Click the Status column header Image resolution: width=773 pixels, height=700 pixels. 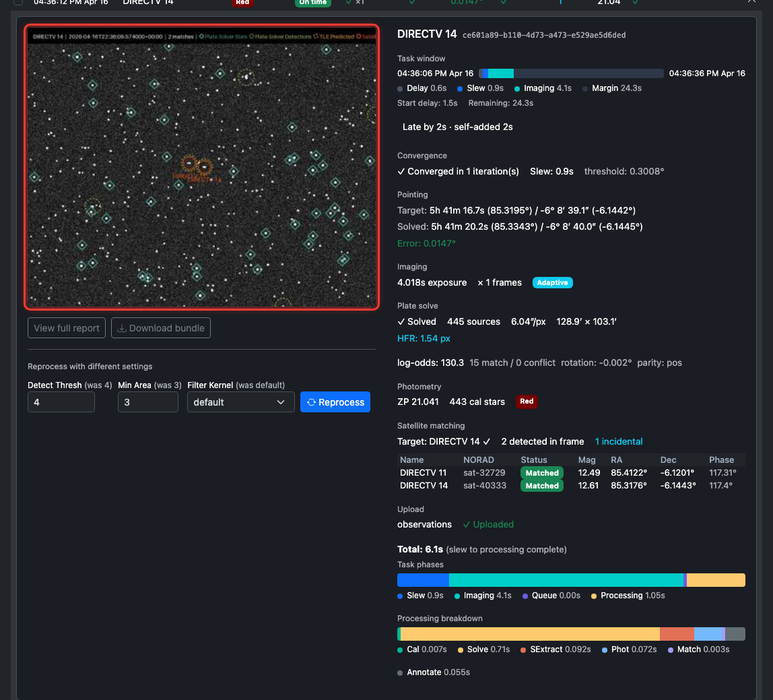coord(534,459)
